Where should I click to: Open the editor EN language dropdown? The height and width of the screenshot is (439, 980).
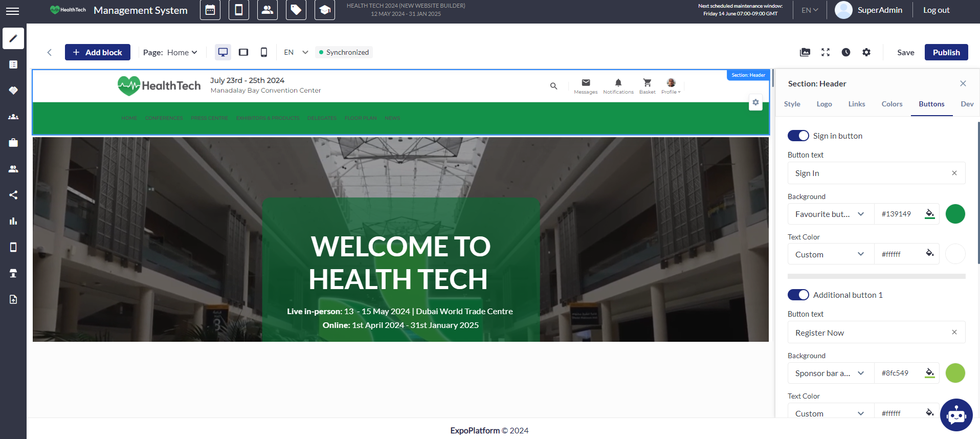tap(296, 52)
